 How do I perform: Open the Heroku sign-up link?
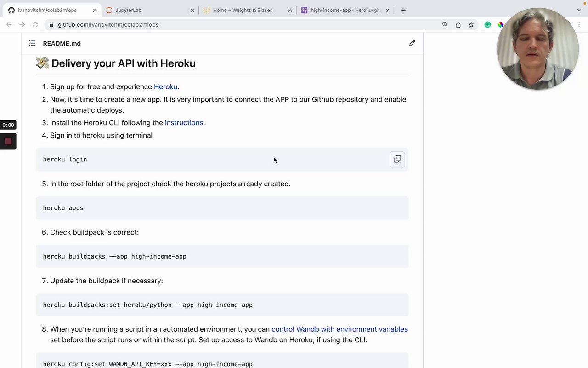coord(165,86)
